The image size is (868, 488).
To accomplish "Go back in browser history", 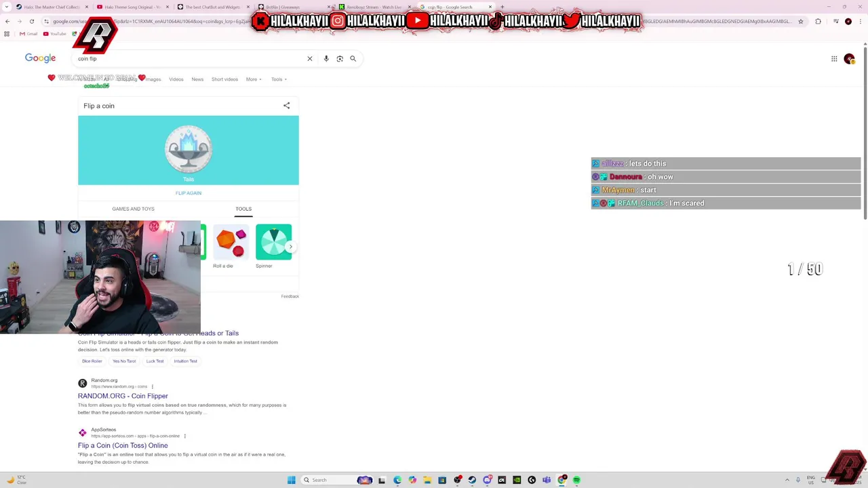I will (7, 21).
